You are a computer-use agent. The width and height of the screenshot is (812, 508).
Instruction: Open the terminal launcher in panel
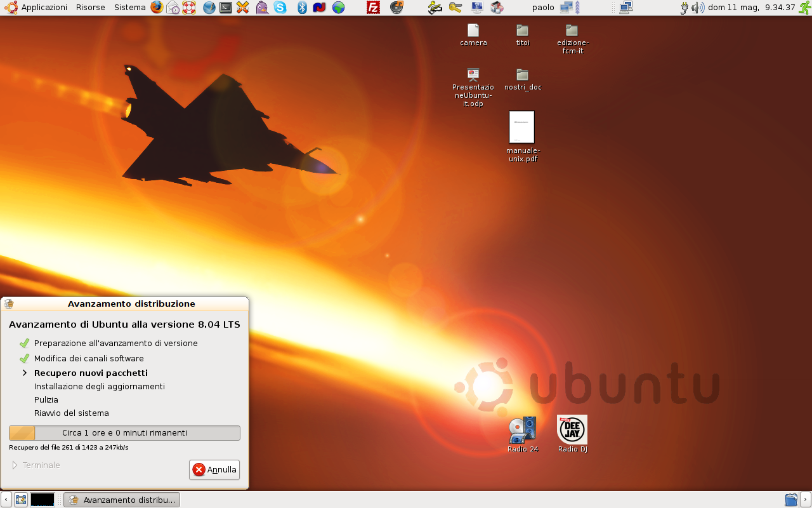pyautogui.click(x=226, y=8)
